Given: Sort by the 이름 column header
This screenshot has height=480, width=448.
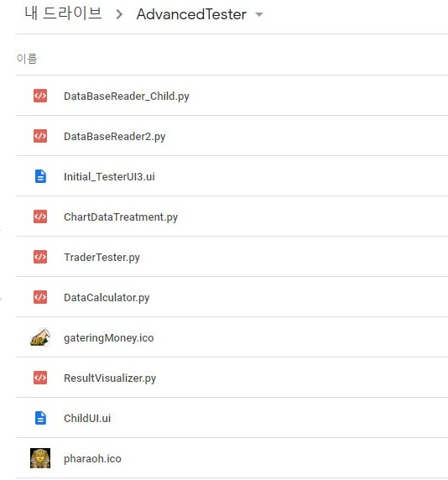Looking at the screenshot, I should point(27,58).
